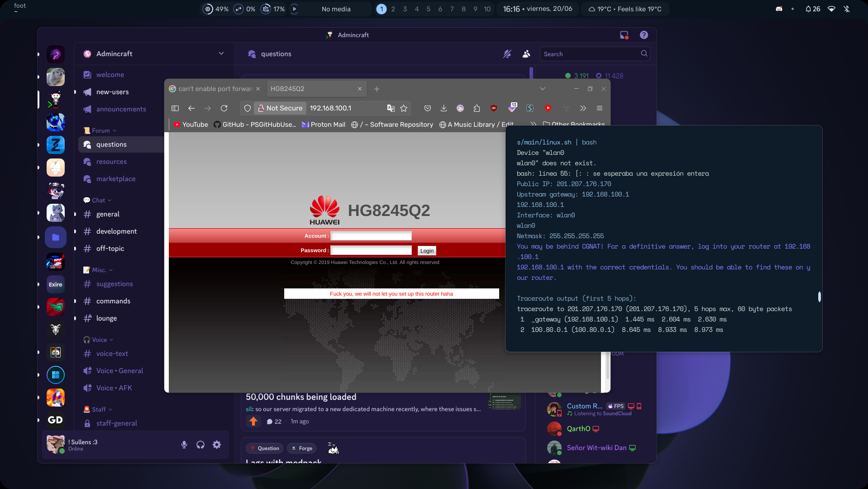Open the extensions puzzle icon
Viewport: 868px width, 489px height.
[x=477, y=108]
